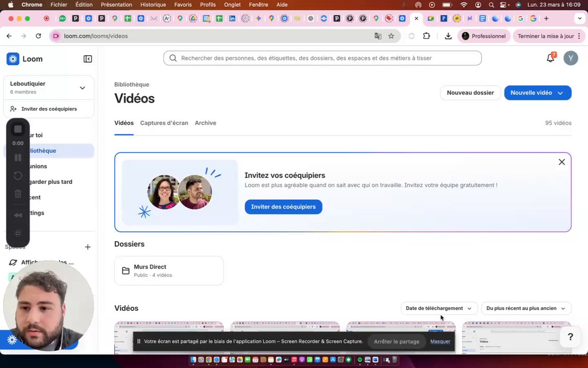Open the Date de téléchargement sort dropdown
This screenshot has height=368, width=588.
(x=439, y=308)
